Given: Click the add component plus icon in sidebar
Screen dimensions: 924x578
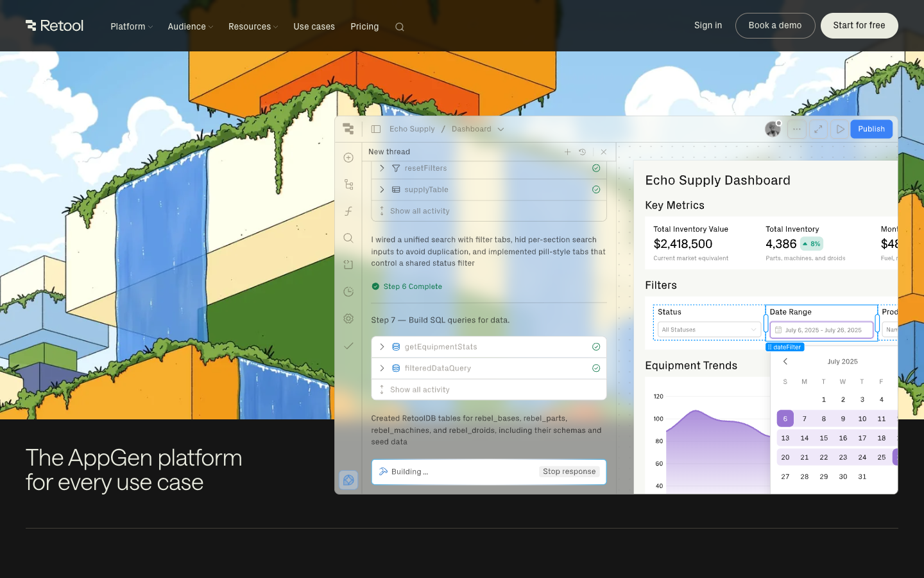Looking at the screenshot, I should click(x=348, y=158).
